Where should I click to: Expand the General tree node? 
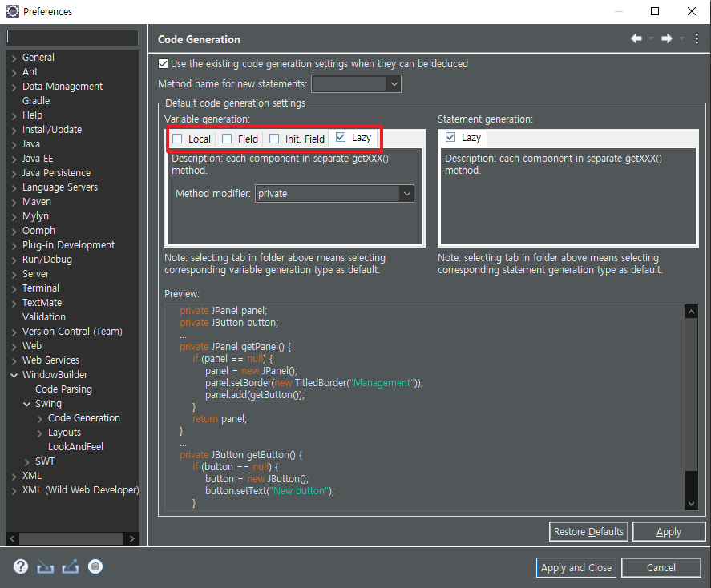14,58
